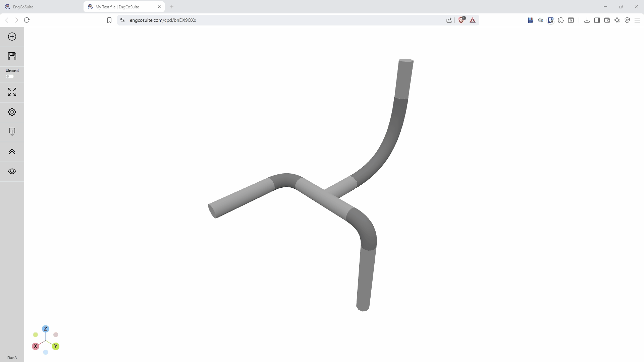Open Brave Wallet

tap(607, 20)
